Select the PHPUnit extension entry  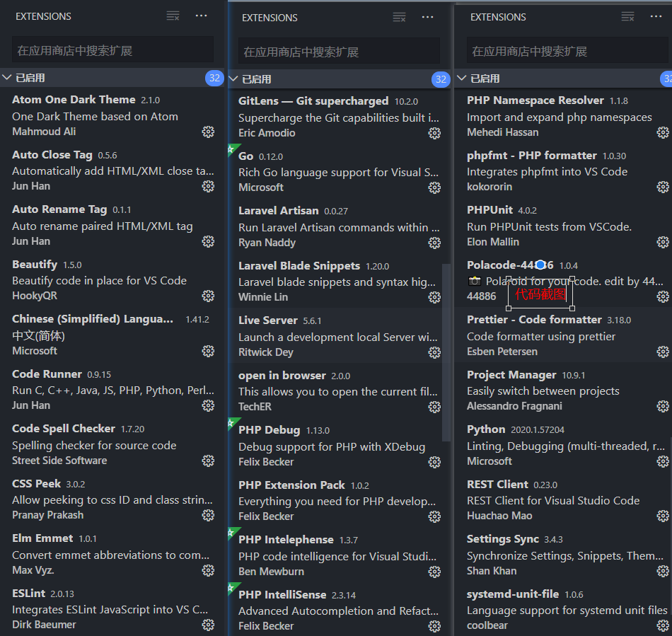[564, 226]
